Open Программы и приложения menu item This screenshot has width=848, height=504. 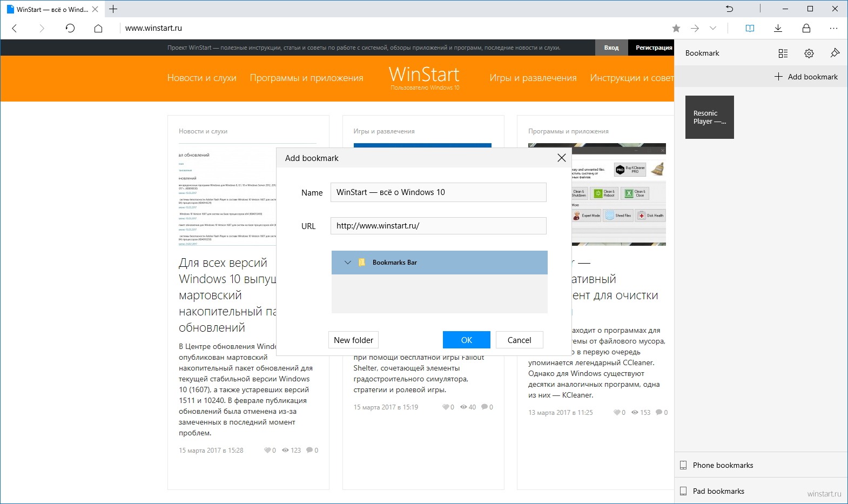point(306,78)
